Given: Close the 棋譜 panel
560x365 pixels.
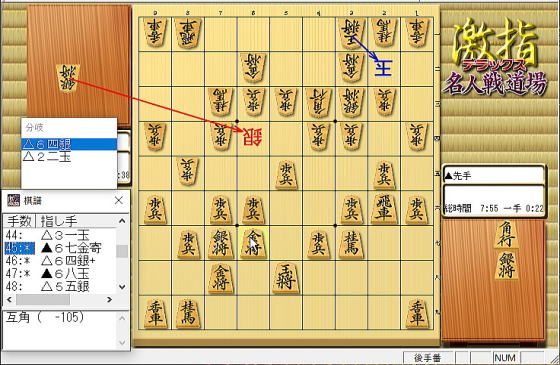Looking at the screenshot, I should (x=119, y=201).
